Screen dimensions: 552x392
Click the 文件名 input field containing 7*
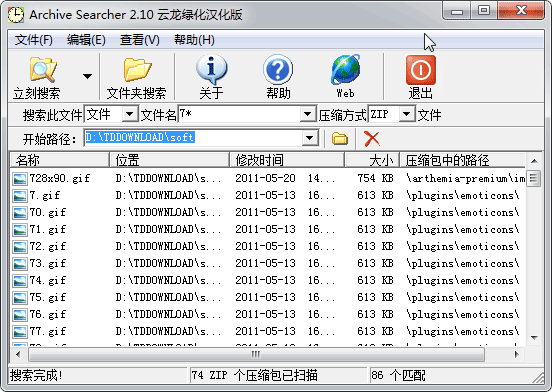(239, 114)
